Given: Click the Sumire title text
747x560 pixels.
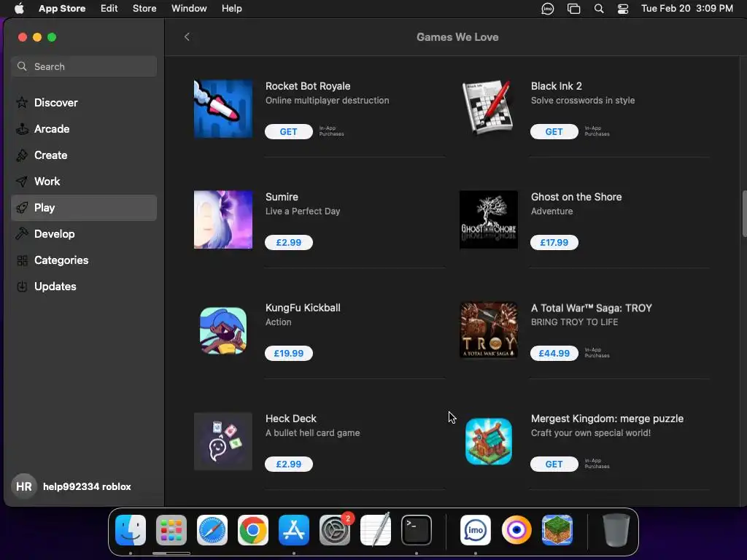Looking at the screenshot, I should click(x=282, y=197).
